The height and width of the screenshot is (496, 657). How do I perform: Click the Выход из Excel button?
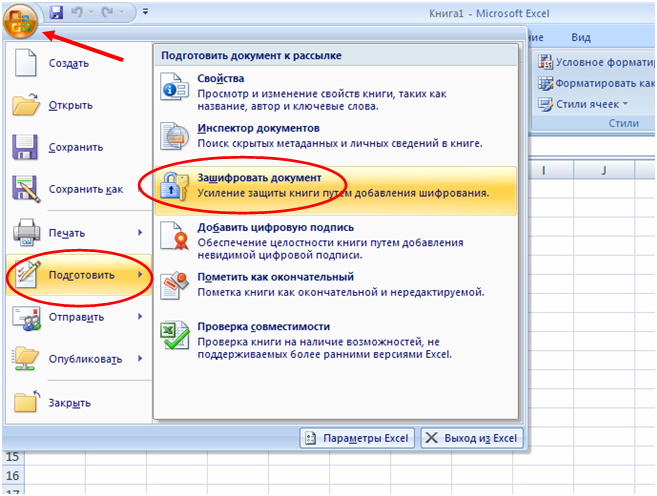(x=472, y=438)
